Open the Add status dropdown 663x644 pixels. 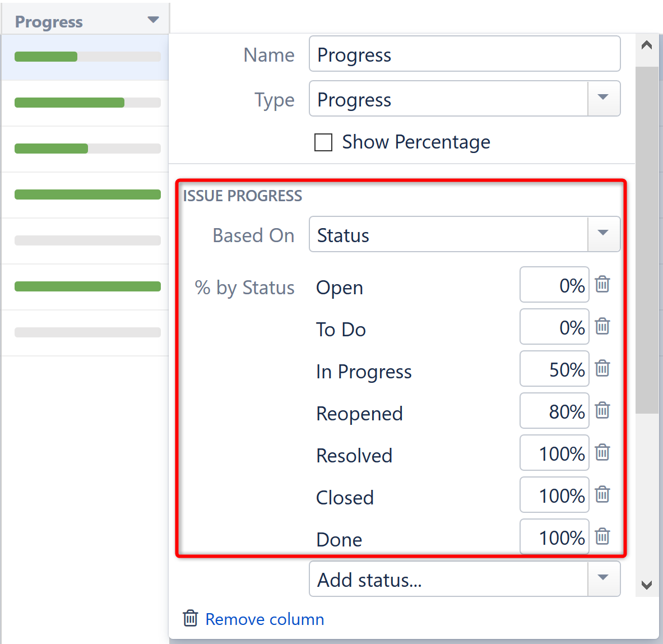tap(604, 579)
